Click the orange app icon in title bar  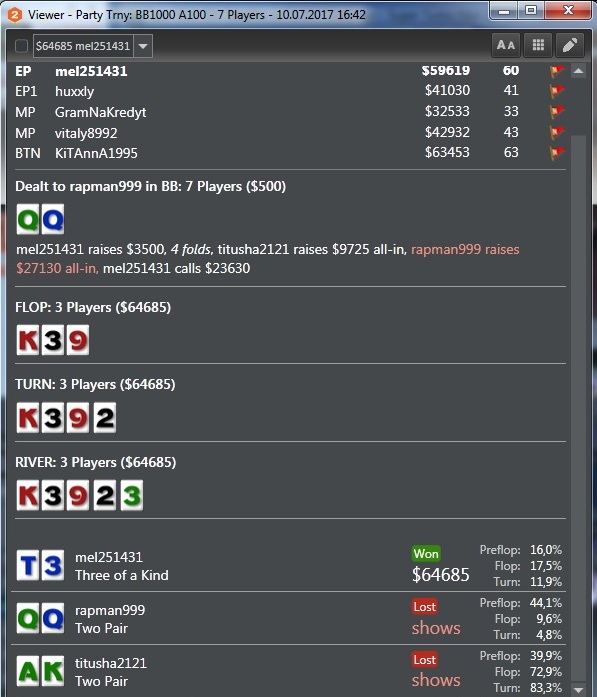[x=15, y=15]
